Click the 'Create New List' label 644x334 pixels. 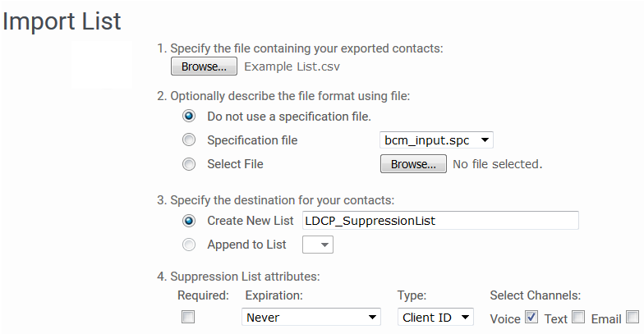coord(250,221)
